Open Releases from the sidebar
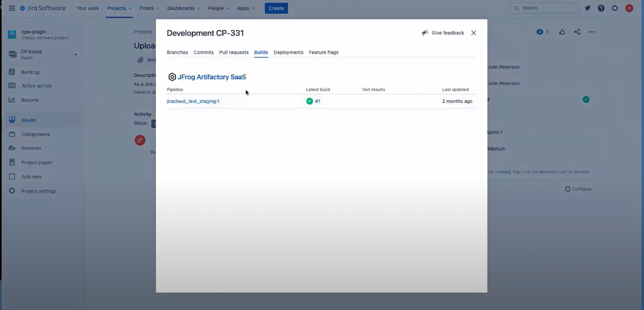This screenshot has height=310, width=644. [31, 148]
